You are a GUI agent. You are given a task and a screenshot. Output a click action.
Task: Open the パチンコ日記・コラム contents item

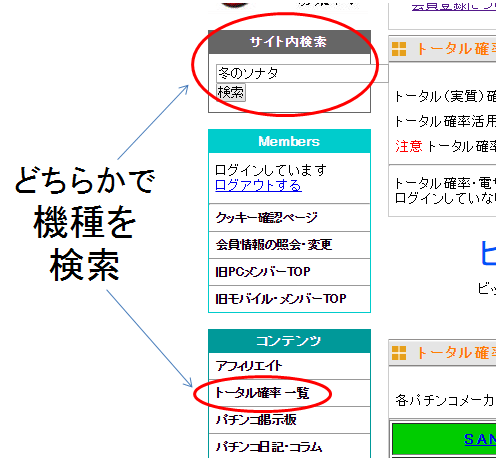[289, 447]
